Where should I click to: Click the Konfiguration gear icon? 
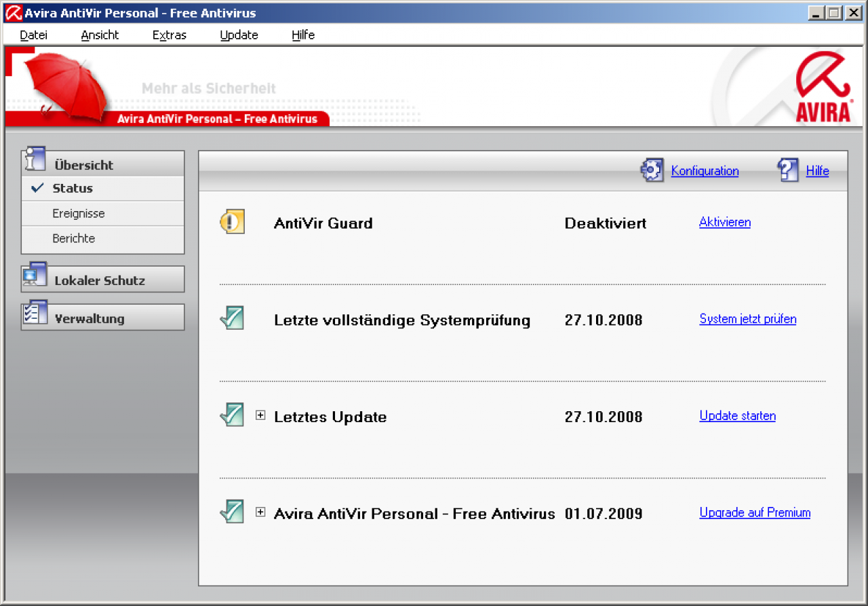pyautogui.click(x=652, y=170)
